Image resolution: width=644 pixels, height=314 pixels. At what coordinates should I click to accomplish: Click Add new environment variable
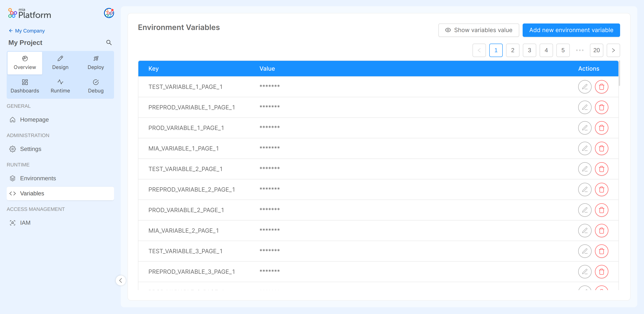coord(571,30)
